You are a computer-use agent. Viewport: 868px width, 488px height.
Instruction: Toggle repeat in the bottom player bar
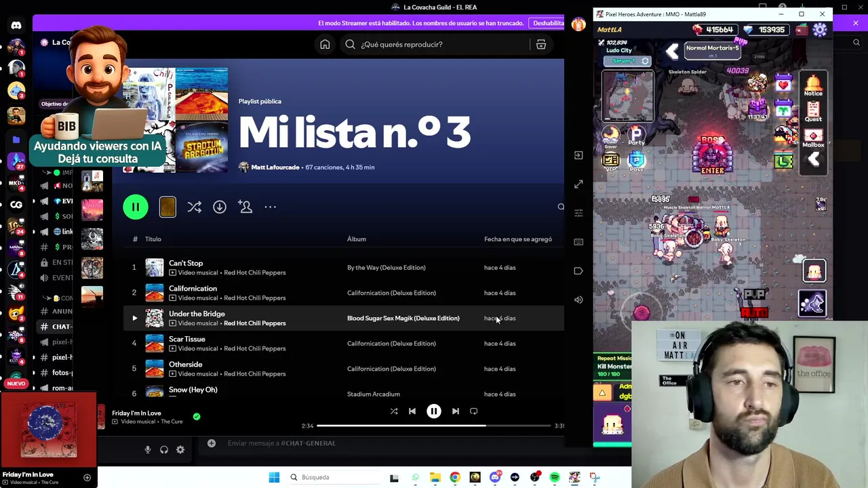point(474,411)
